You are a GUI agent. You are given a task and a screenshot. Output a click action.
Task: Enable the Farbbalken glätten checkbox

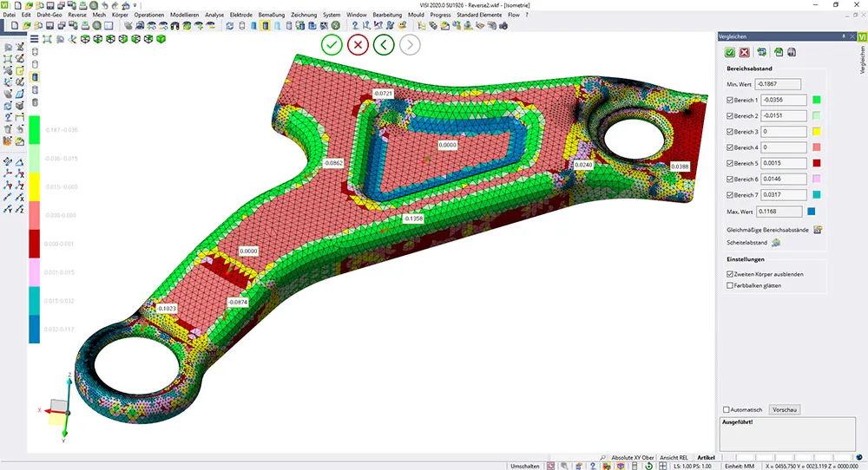(730, 285)
